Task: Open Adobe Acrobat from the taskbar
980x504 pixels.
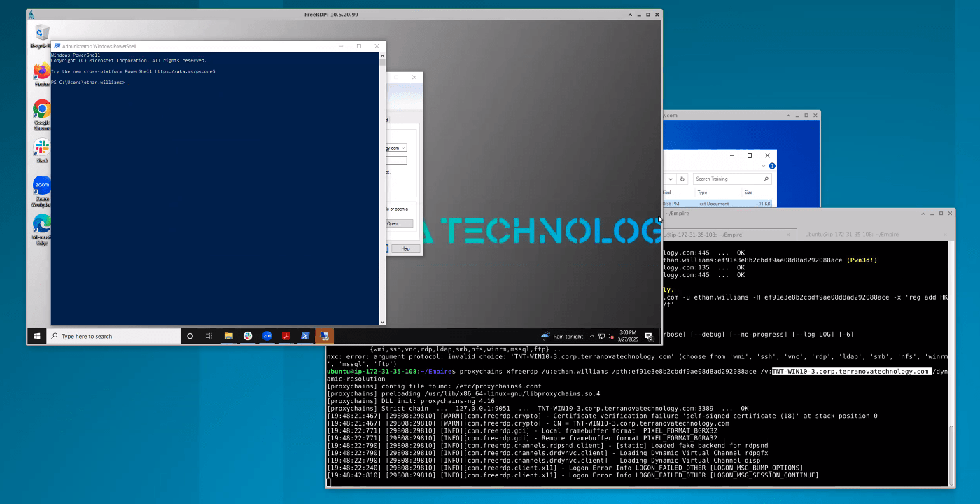Action: click(286, 336)
